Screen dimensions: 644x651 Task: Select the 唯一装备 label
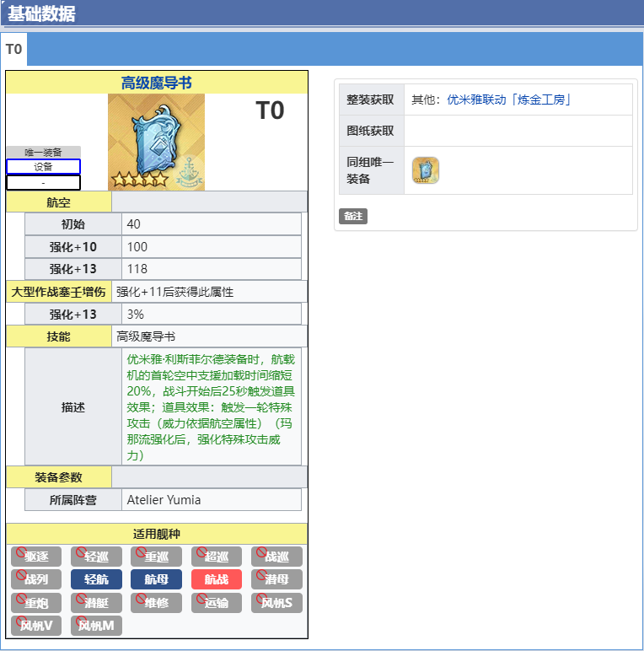tap(44, 152)
